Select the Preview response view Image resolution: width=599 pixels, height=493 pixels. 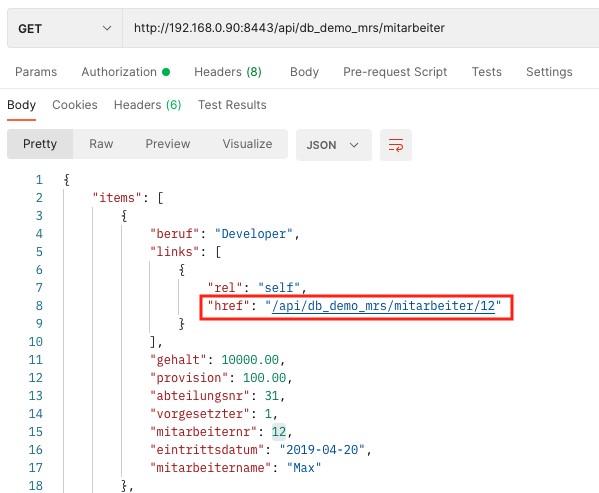click(168, 144)
